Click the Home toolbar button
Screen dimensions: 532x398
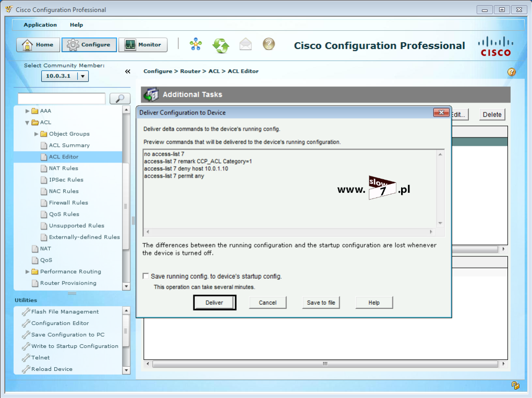[x=38, y=45]
